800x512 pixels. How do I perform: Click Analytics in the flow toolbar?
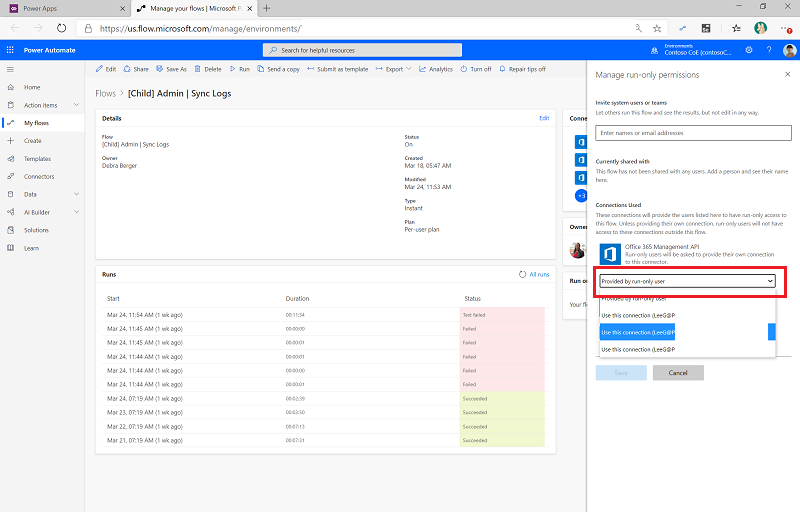coord(436,69)
